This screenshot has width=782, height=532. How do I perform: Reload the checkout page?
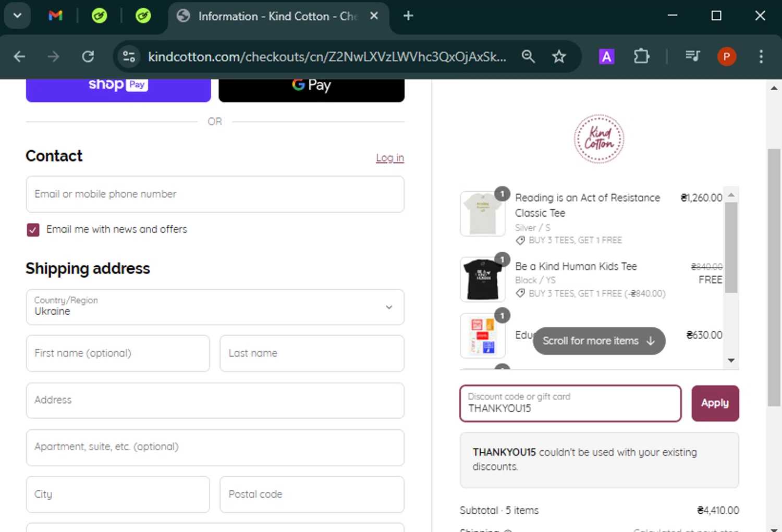coord(88,56)
